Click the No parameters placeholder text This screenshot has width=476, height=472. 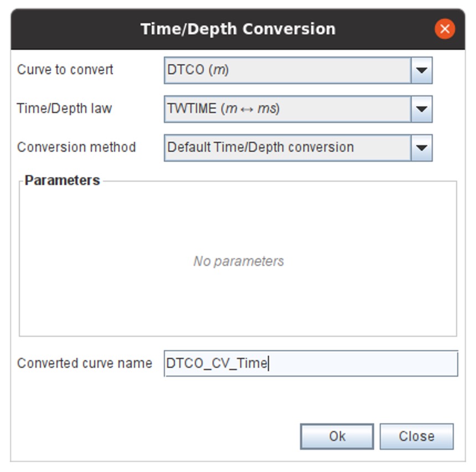(x=239, y=261)
